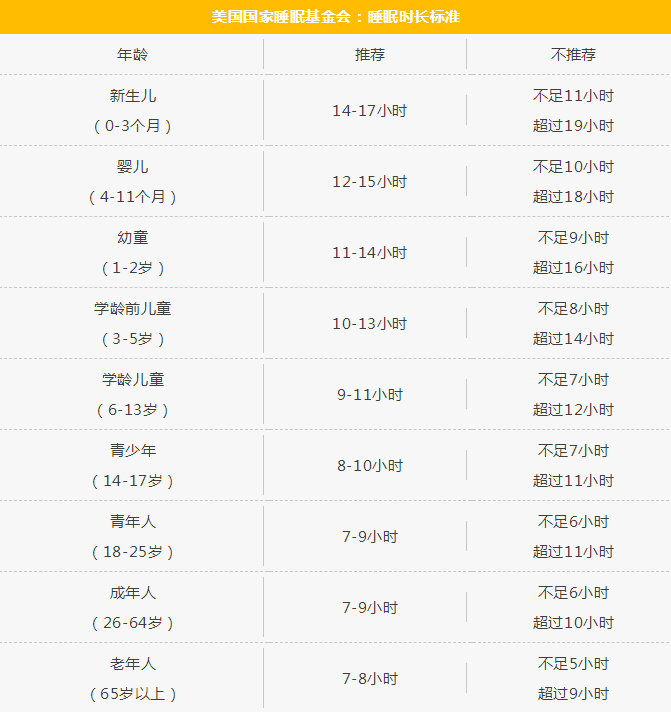Click the 青少年 age label
Screen dimensions: 671x712
[x=132, y=450]
